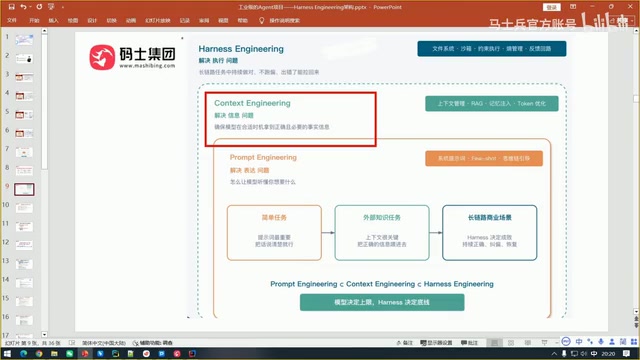Viewport: 640px width, 360px height.
Task: Open the 幻灯片放映 (Slide Show) ribbon tab
Action: coord(158,20)
